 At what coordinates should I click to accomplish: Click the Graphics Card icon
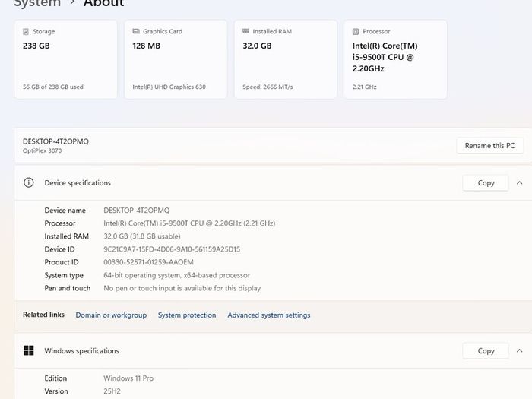(x=136, y=31)
